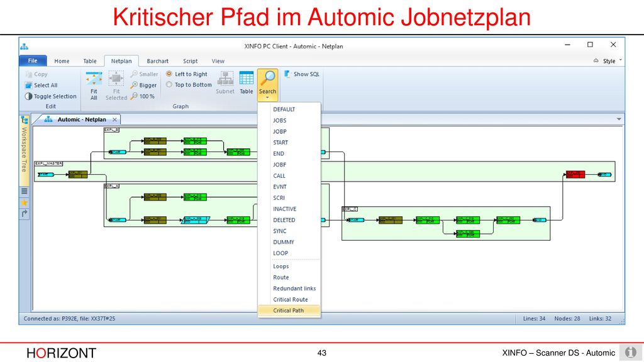The width and height of the screenshot is (644, 362).
Task: Click the arrow shortcut icon in sidebar
Action: coord(25,214)
